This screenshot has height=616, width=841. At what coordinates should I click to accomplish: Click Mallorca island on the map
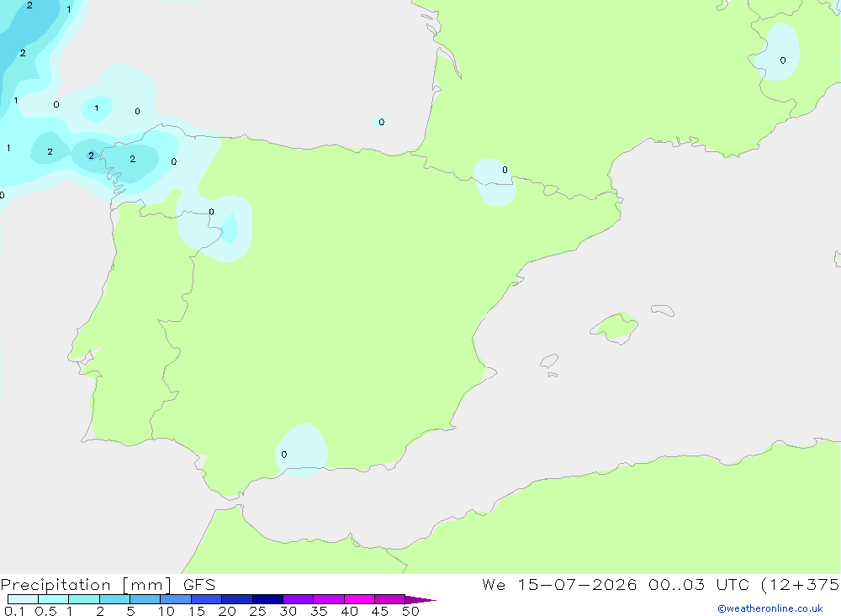pyautogui.click(x=615, y=327)
